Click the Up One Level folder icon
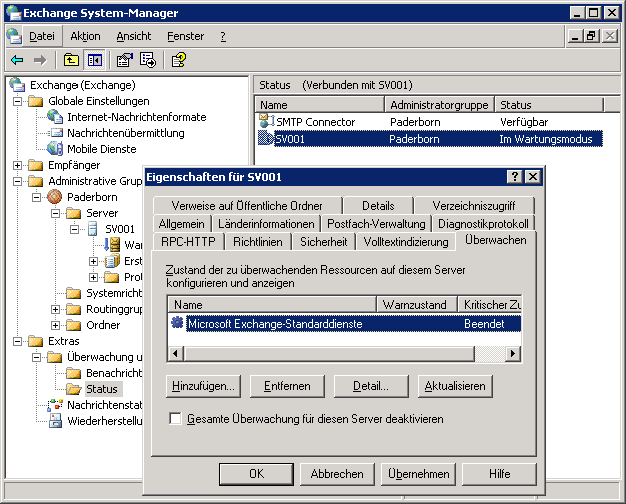The height and width of the screenshot is (504, 626). click(x=71, y=60)
